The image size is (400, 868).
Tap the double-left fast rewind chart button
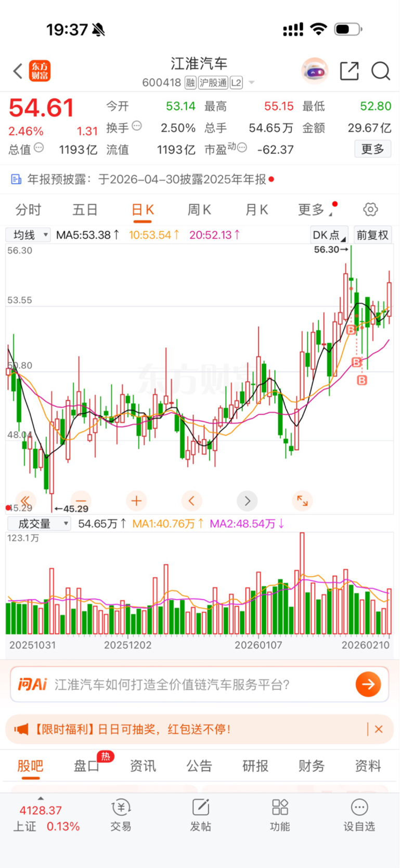point(25,501)
